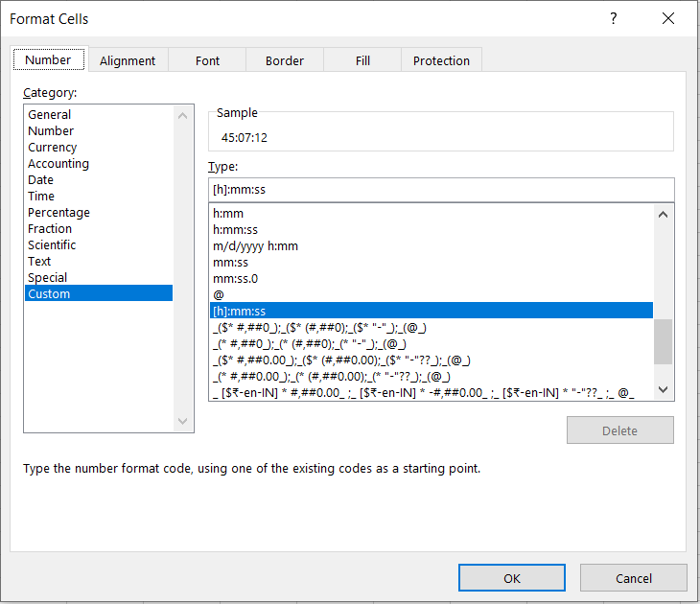Open the Font tab
Viewport: 700px width, 604px height.
(207, 60)
